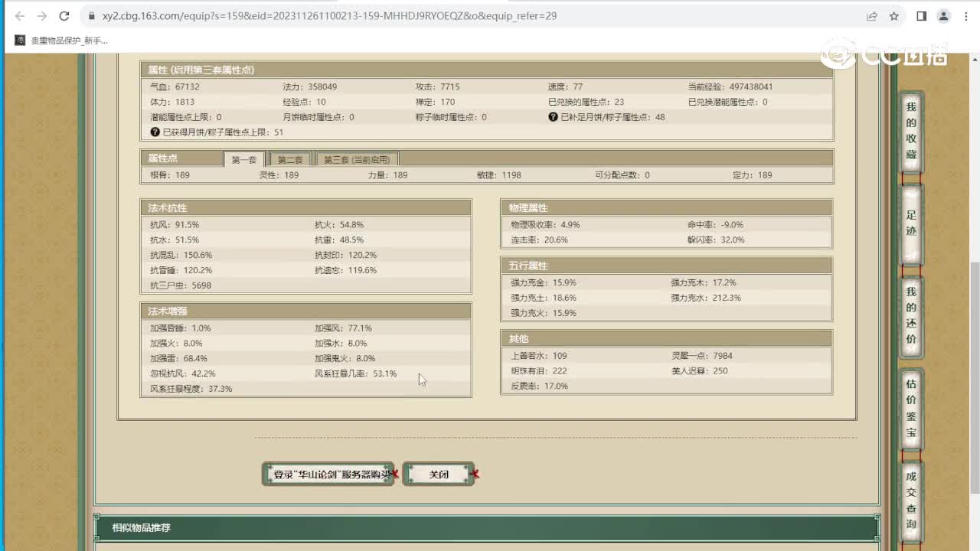980x551 pixels.
Task: Open 成交查询 in the side menu
Action: pyautogui.click(x=911, y=500)
